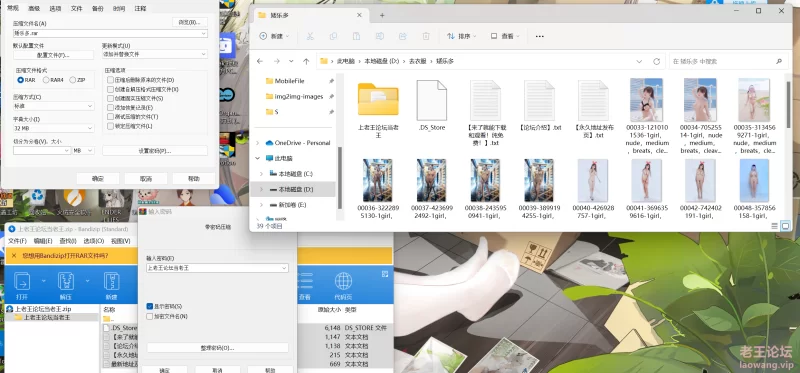Open the 查看 view dropdown in Explorer
Image resolution: width=800 pixels, height=373 pixels.
tap(505, 36)
